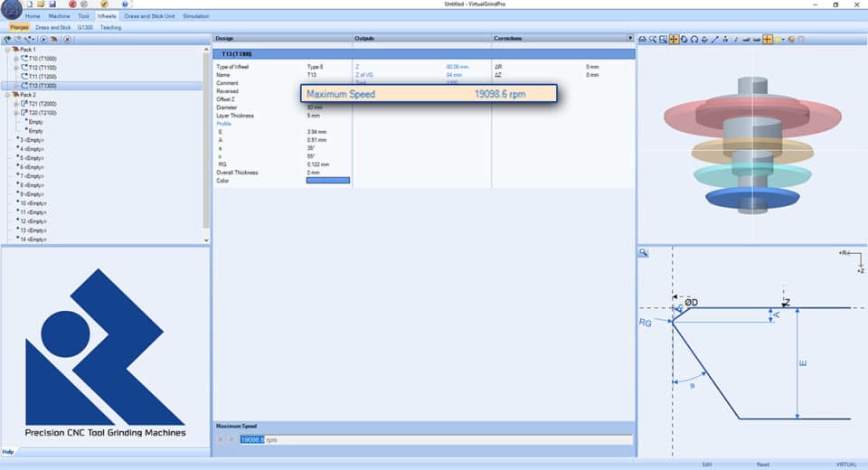Image resolution: width=868 pixels, height=470 pixels.
Task: Select the G1300 sub-tab
Action: 85,27
